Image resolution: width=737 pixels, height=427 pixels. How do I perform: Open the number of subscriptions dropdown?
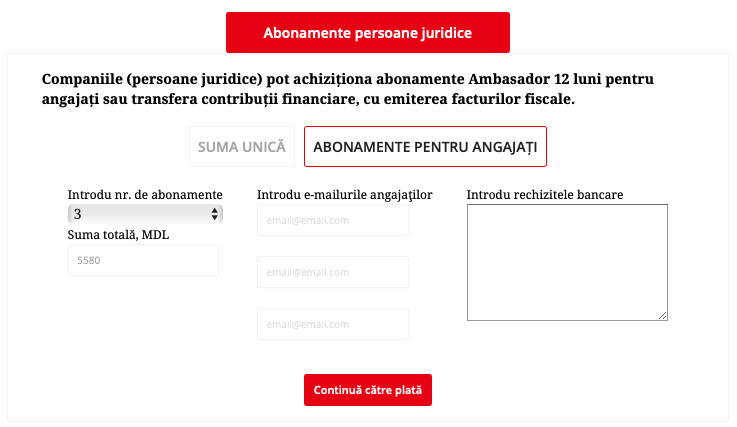pos(145,214)
